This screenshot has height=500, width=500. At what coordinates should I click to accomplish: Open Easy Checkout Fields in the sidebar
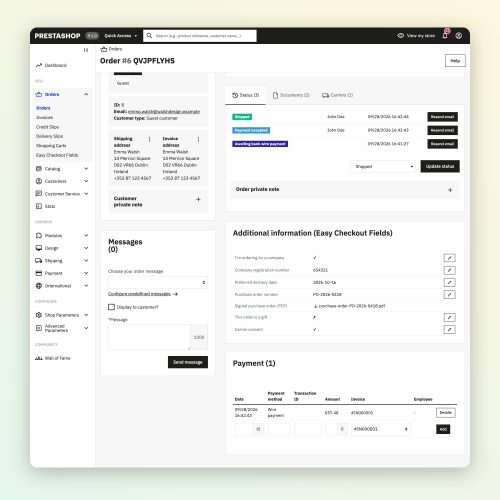point(57,155)
